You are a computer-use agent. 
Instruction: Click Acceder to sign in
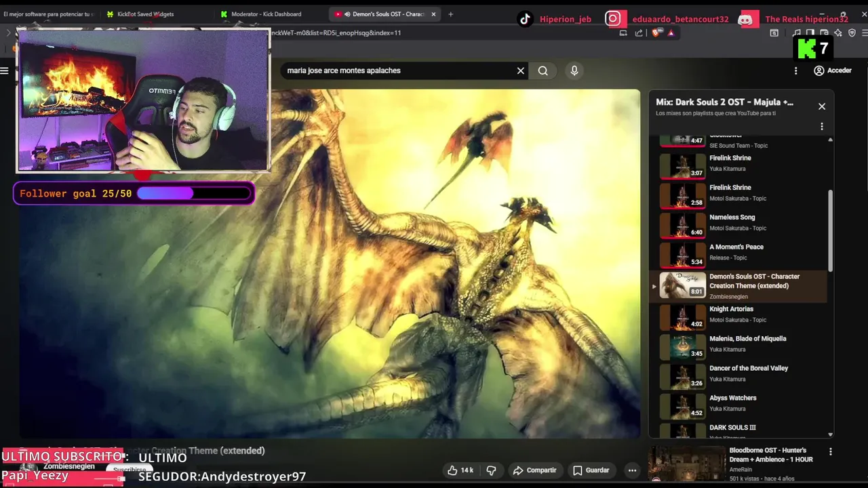(833, 70)
